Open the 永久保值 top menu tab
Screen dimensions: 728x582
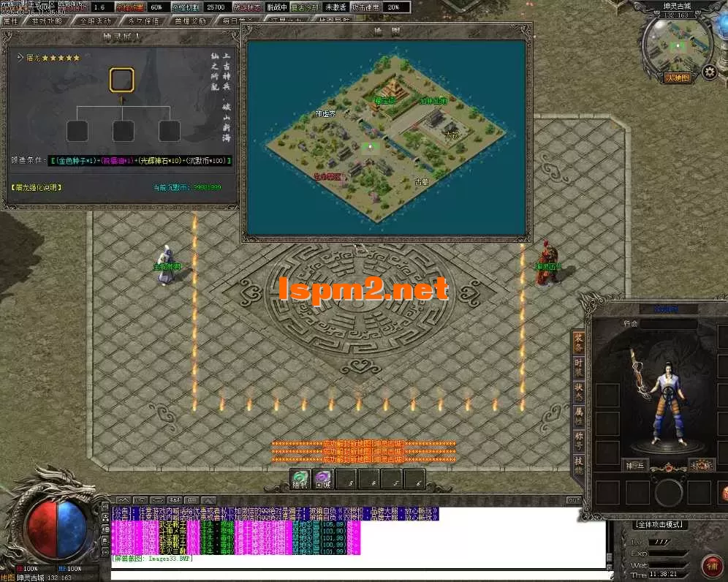pos(143,21)
